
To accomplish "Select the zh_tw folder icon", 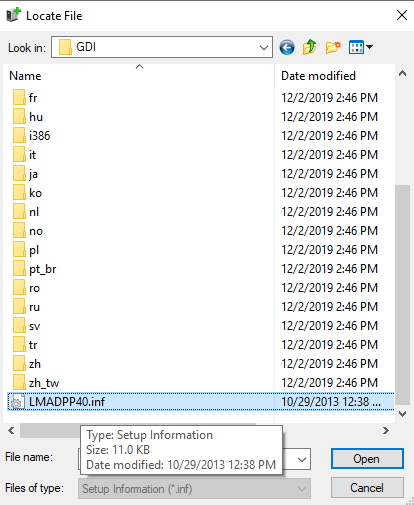I will pos(19,383).
